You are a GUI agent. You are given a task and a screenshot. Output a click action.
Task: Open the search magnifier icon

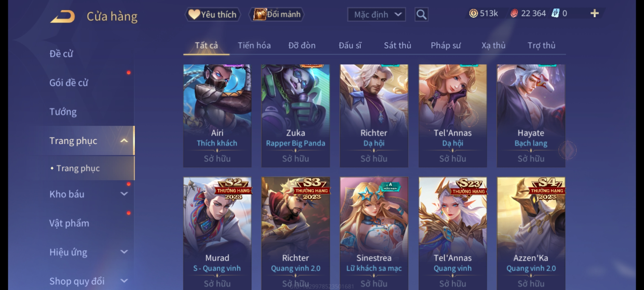421,15
